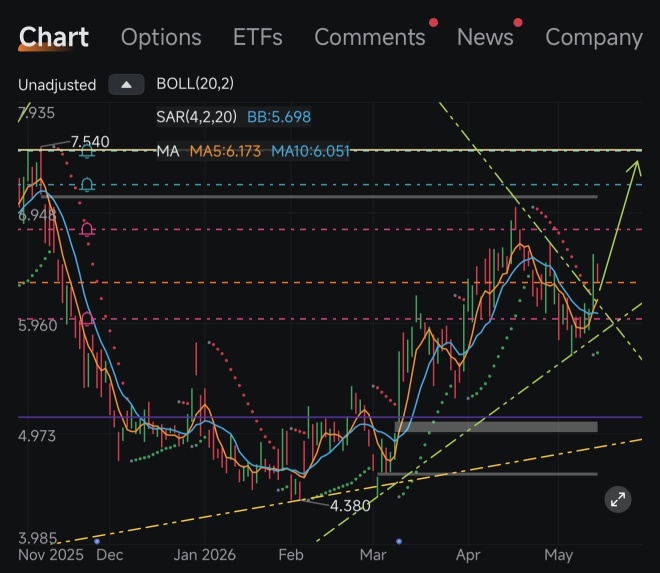The width and height of the screenshot is (660, 573).
Task: Open the News tab
Action: pyautogui.click(x=485, y=37)
